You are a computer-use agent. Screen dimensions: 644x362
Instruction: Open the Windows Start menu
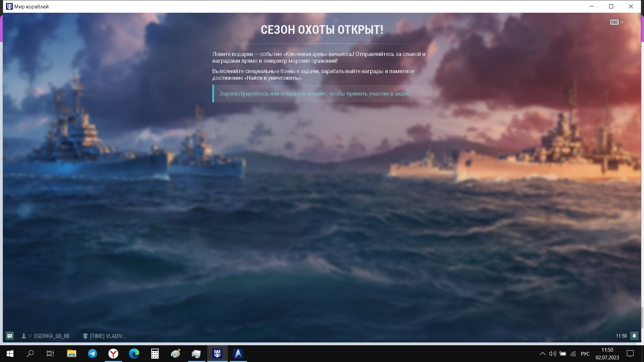click(x=10, y=354)
